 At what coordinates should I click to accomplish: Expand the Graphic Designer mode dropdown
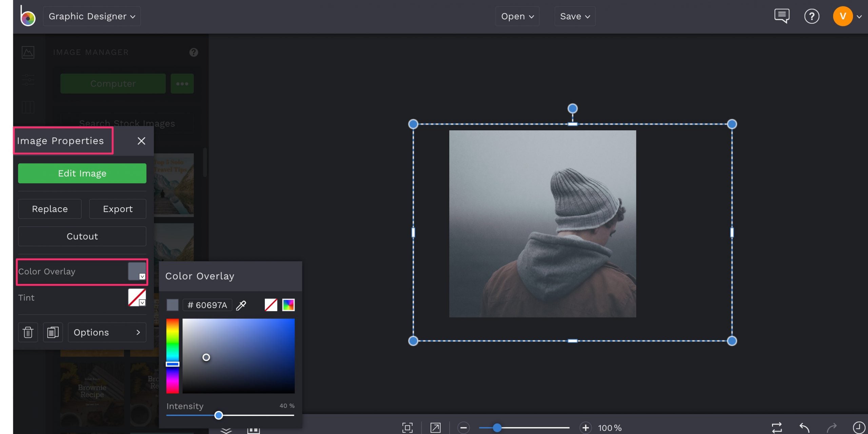click(91, 16)
